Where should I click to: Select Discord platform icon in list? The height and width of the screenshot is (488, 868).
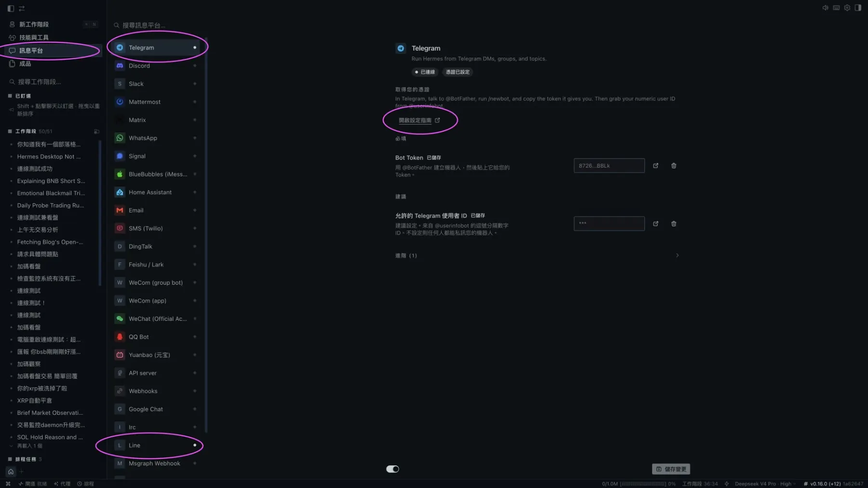click(120, 66)
